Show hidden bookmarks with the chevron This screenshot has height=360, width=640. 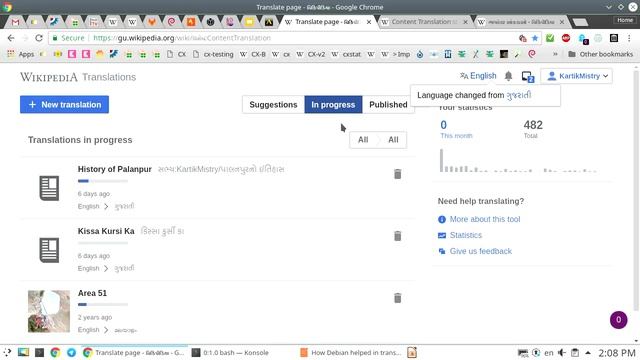[555, 54]
